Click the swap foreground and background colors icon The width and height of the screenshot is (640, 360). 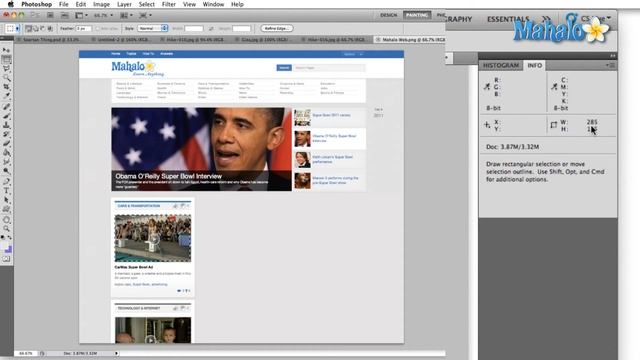(x=9, y=237)
